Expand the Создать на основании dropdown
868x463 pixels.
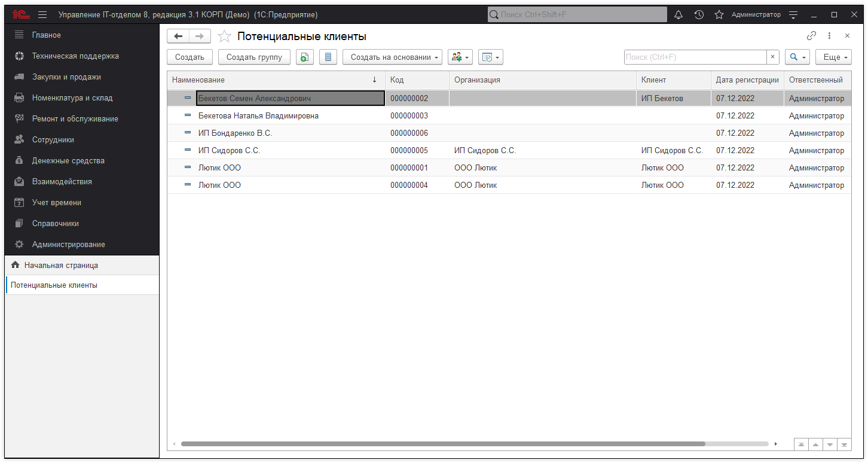click(x=392, y=57)
